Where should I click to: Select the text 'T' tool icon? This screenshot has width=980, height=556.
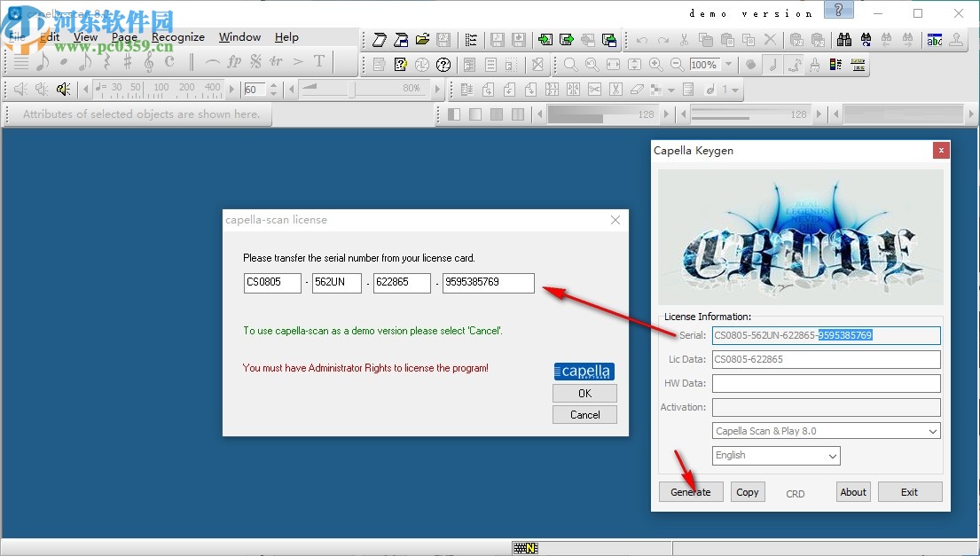point(319,62)
